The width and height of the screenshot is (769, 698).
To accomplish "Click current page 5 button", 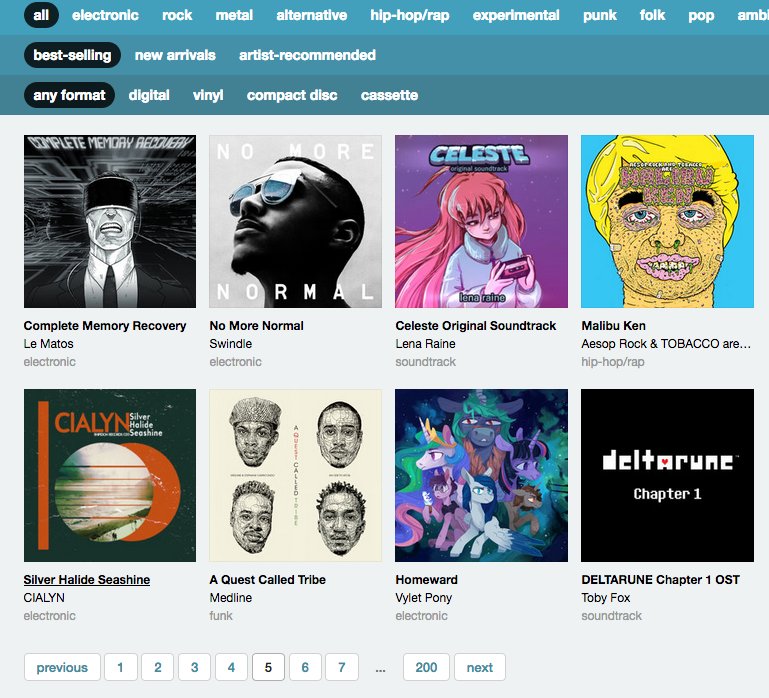I will click(x=268, y=667).
